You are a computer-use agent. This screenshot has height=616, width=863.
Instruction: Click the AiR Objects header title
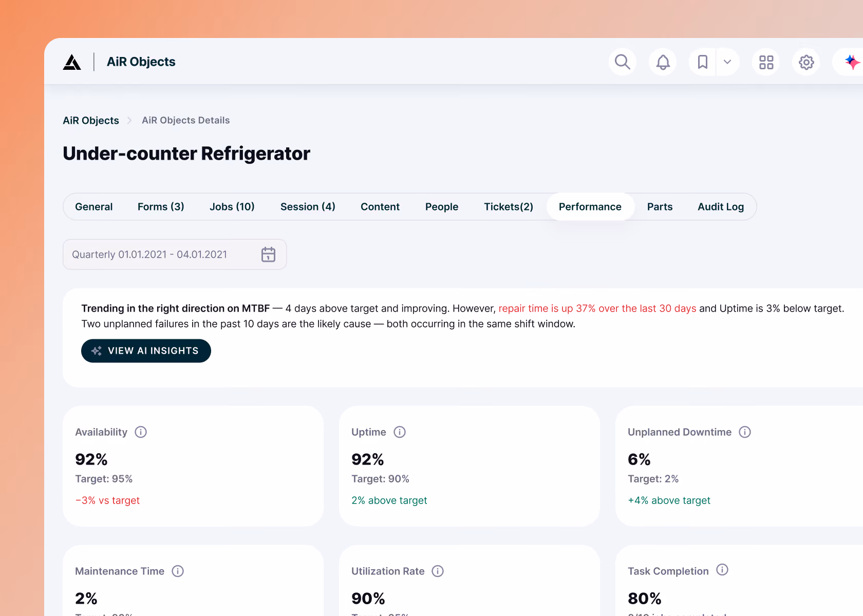tap(141, 62)
